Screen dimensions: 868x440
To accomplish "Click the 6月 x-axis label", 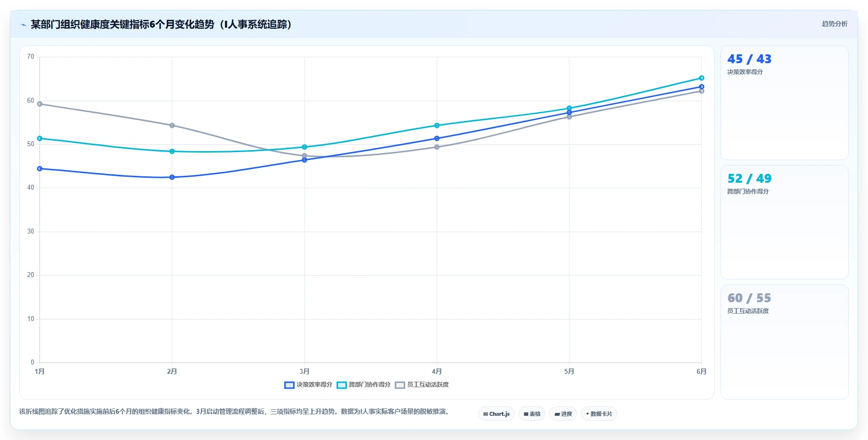I will point(701,371).
